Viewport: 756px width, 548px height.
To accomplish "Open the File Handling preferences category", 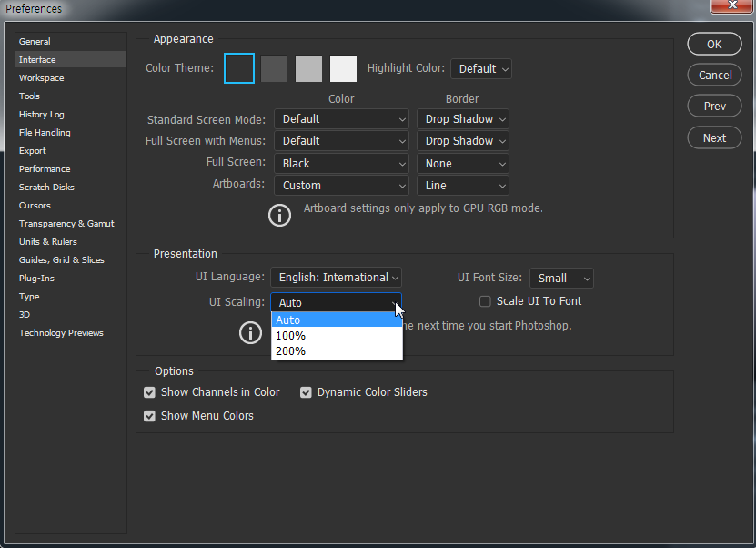I will pyautogui.click(x=71, y=133).
